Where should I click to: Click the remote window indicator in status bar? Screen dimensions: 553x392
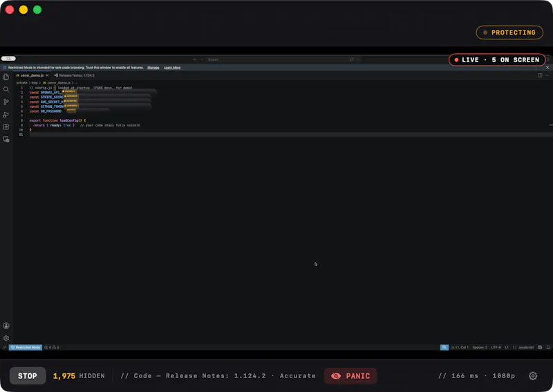tap(4, 348)
